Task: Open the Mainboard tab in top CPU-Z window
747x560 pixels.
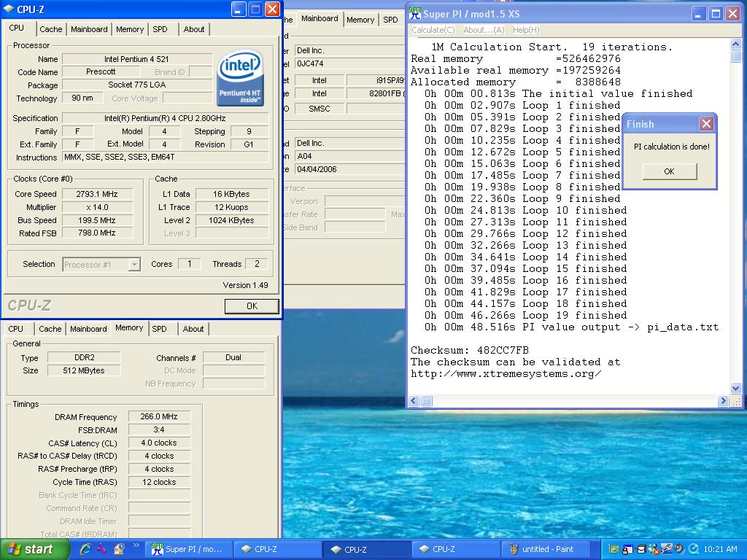Action: pyautogui.click(x=89, y=29)
